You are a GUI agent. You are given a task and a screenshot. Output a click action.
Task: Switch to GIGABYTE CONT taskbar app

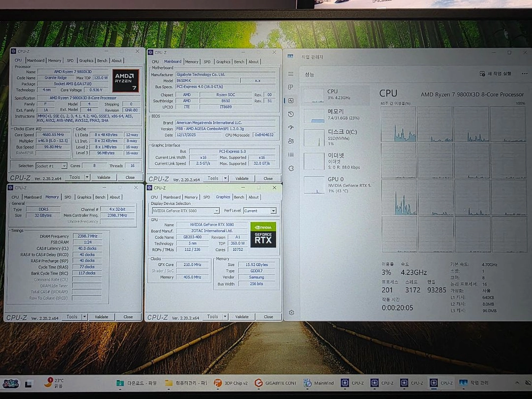coord(276,383)
